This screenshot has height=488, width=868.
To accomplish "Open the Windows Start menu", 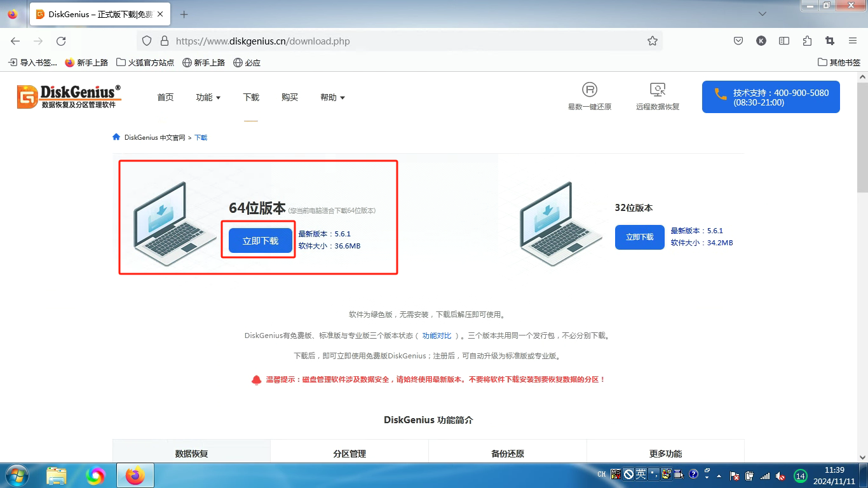I will pos(17,475).
